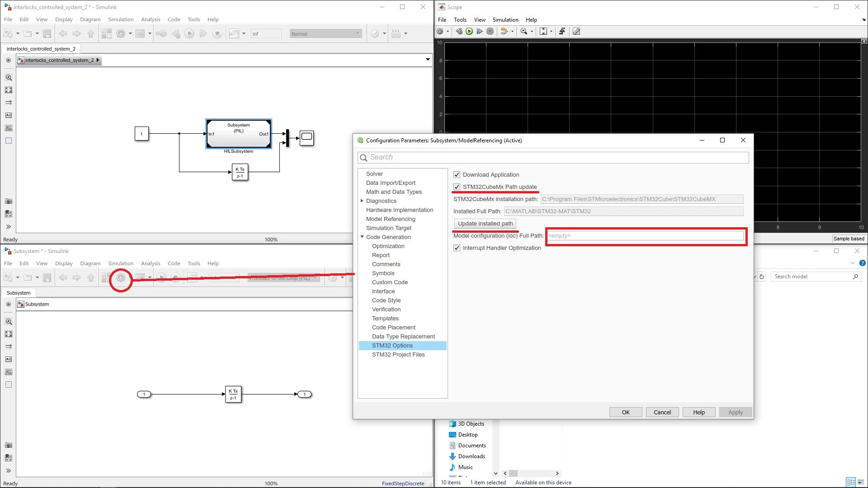This screenshot has height=488, width=868.
Task: Click the Library Browser icon in top toolbar
Action: point(107,33)
